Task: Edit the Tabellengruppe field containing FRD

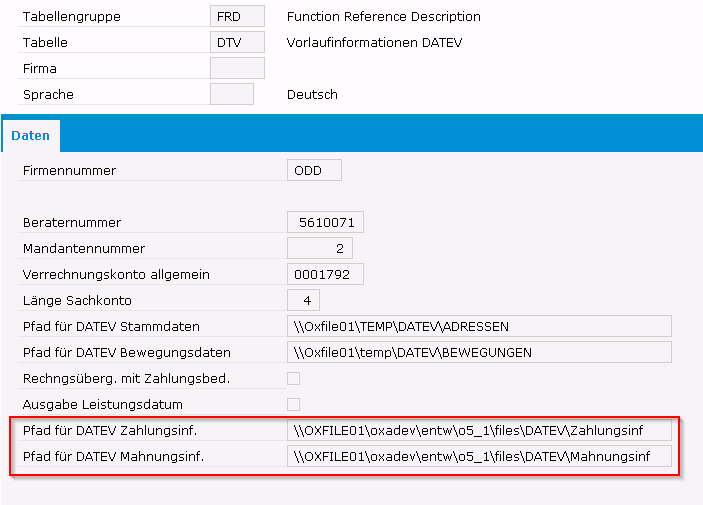Action: (x=237, y=17)
